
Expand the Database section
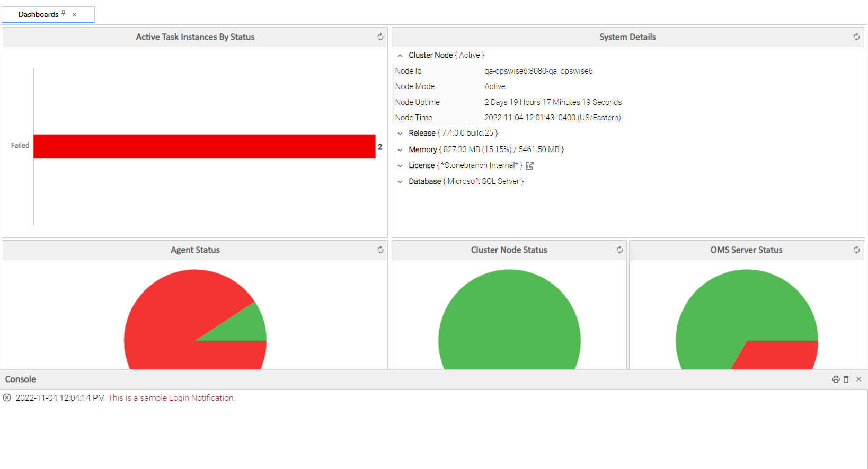pyautogui.click(x=400, y=182)
